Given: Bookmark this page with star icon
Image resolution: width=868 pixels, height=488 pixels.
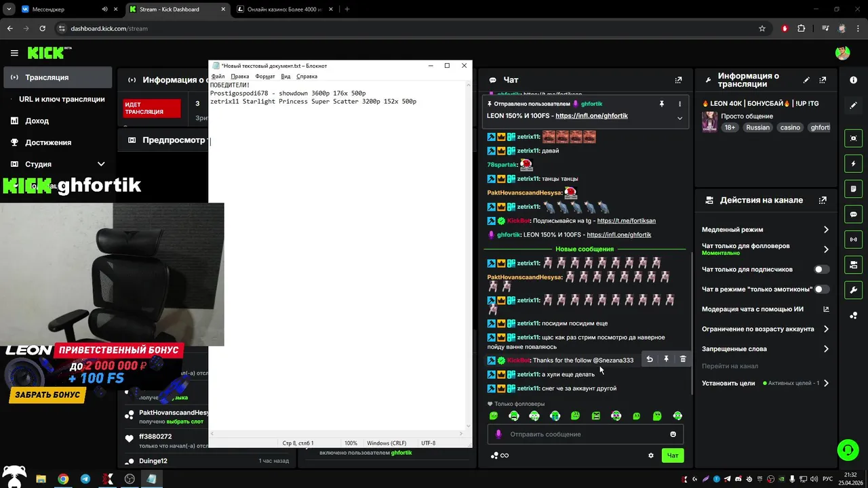Looking at the screenshot, I should [762, 28].
